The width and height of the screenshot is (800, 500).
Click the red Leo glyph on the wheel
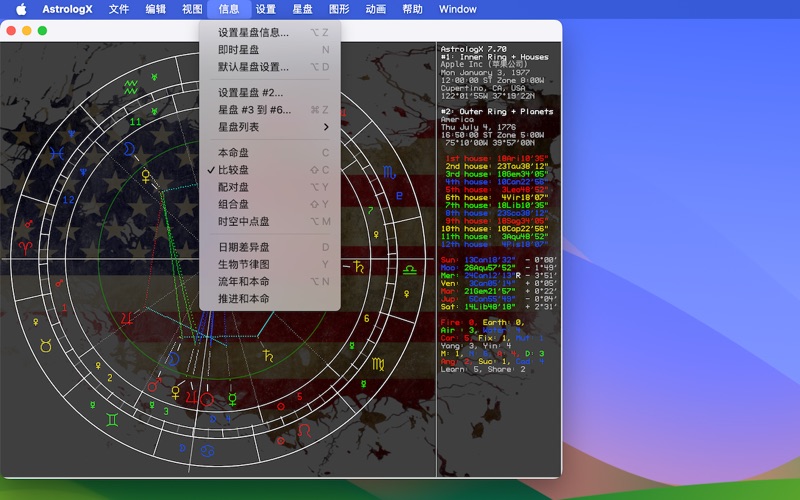[304, 431]
